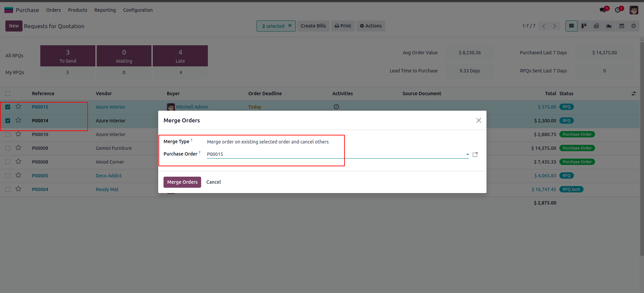Create a New request for quotation
The image size is (644, 293).
(x=14, y=26)
